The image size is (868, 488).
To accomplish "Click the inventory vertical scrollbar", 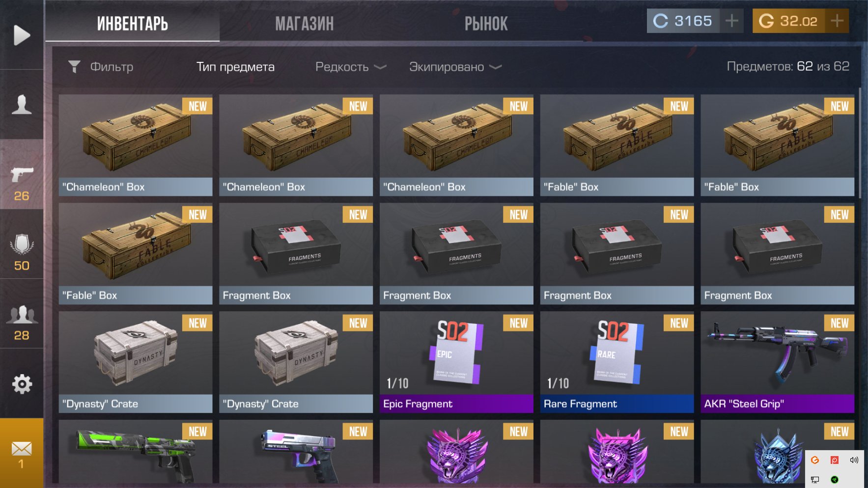I will pos(860,142).
